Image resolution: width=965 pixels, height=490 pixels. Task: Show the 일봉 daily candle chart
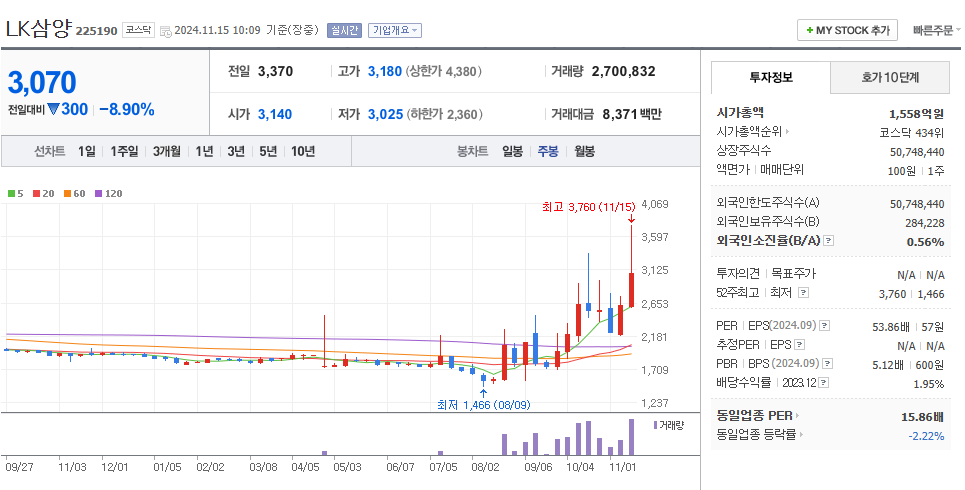(512, 151)
